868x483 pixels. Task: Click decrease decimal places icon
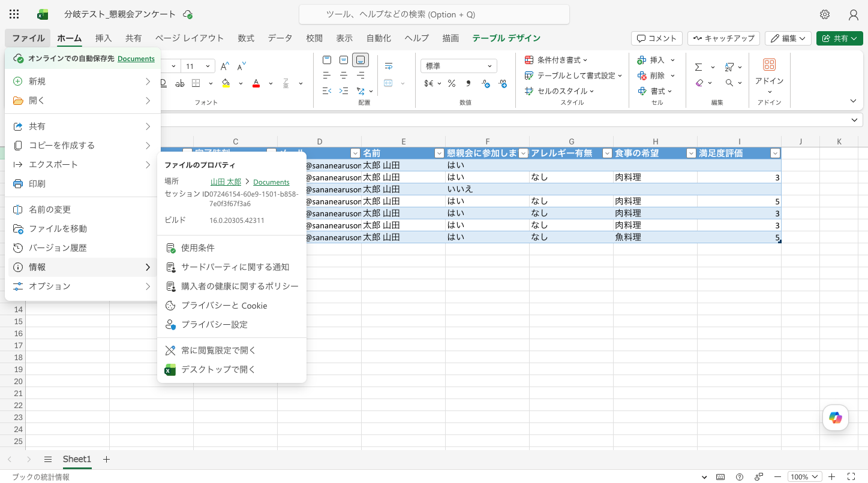(x=485, y=83)
